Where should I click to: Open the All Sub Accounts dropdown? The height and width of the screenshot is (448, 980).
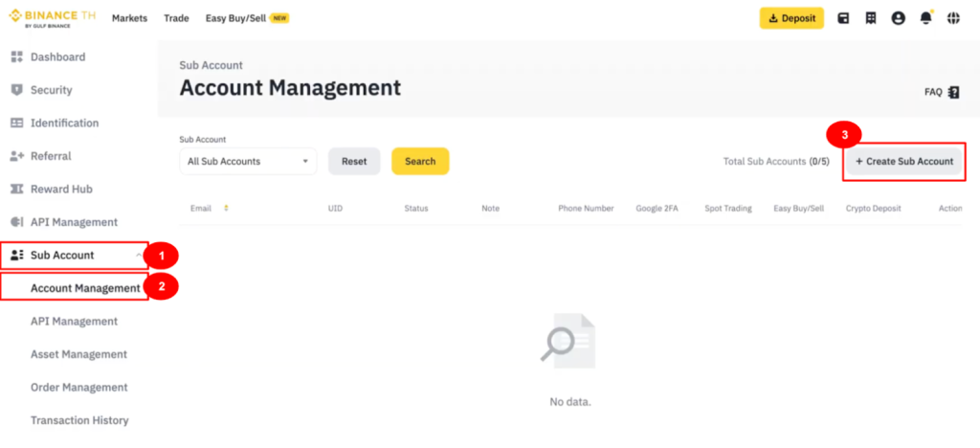click(x=248, y=162)
